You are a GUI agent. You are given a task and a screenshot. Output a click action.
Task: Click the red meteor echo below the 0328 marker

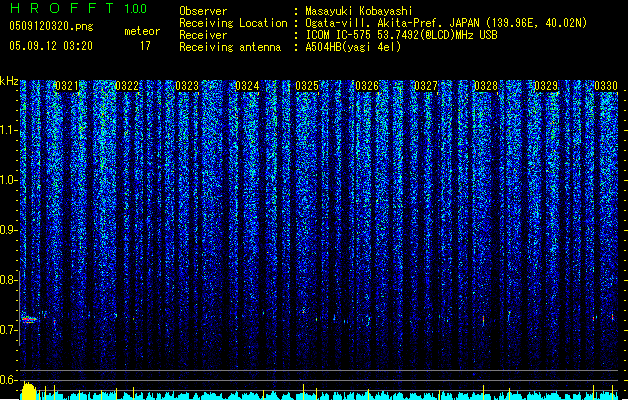483,320
